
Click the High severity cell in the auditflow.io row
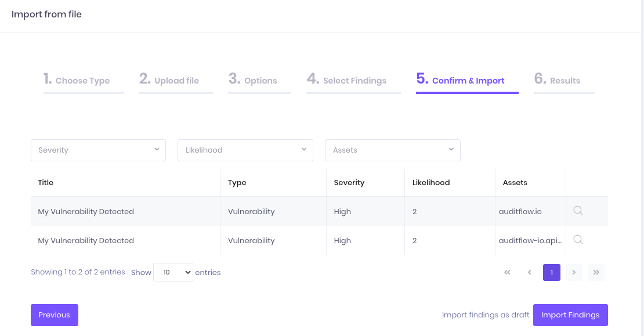click(366, 212)
